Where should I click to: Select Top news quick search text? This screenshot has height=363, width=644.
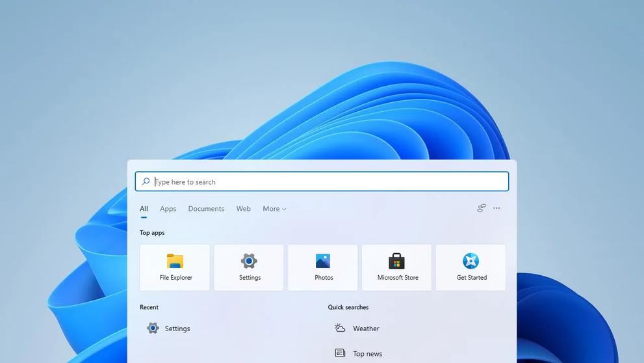click(x=367, y=353)
